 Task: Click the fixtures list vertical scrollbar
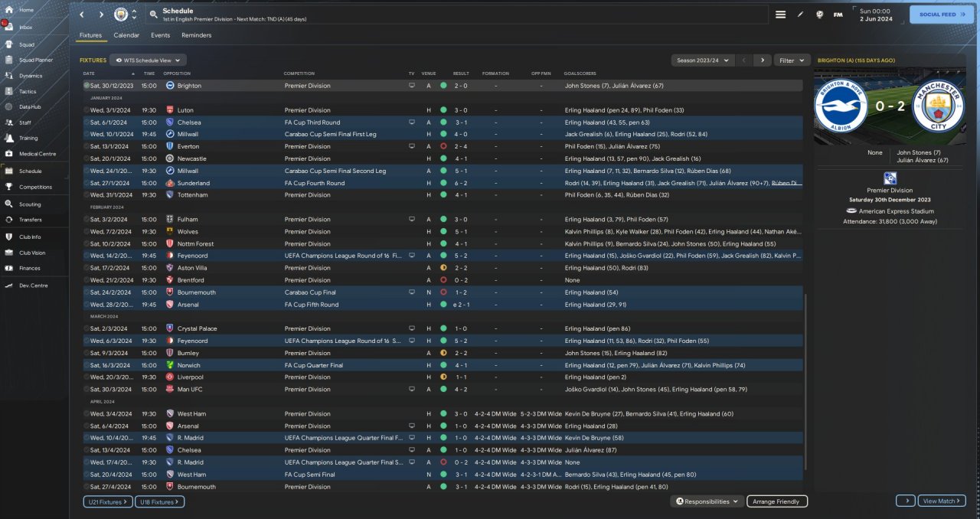(x=805, y=383)
